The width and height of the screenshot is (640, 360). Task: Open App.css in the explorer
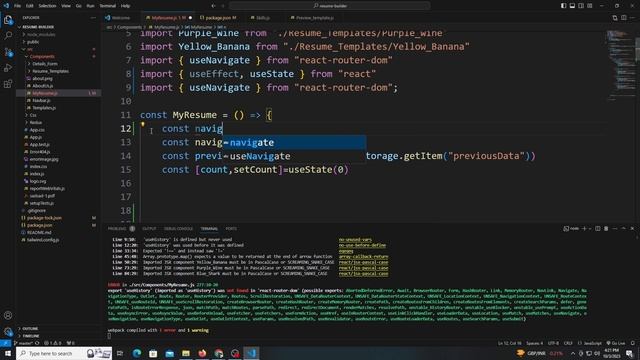pos(37,130)
